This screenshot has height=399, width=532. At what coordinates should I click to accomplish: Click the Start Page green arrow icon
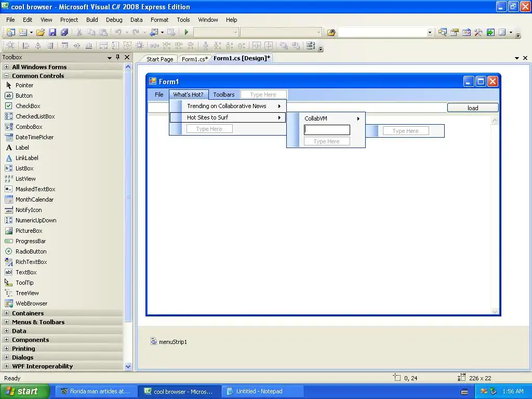pyautogui.click(x=490, y=32)
